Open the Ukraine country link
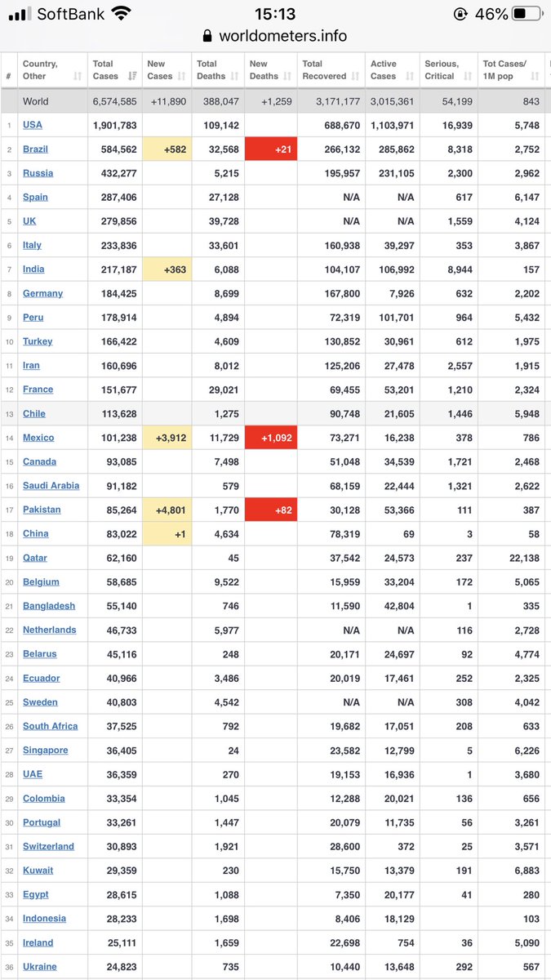Viewport: 551px width, 980px height. coord(40,967)
